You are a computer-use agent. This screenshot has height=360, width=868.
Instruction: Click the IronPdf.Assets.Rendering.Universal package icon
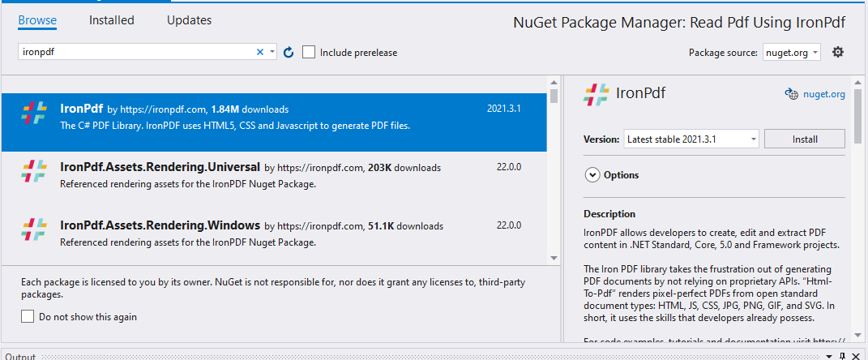(x=34, y=172)
